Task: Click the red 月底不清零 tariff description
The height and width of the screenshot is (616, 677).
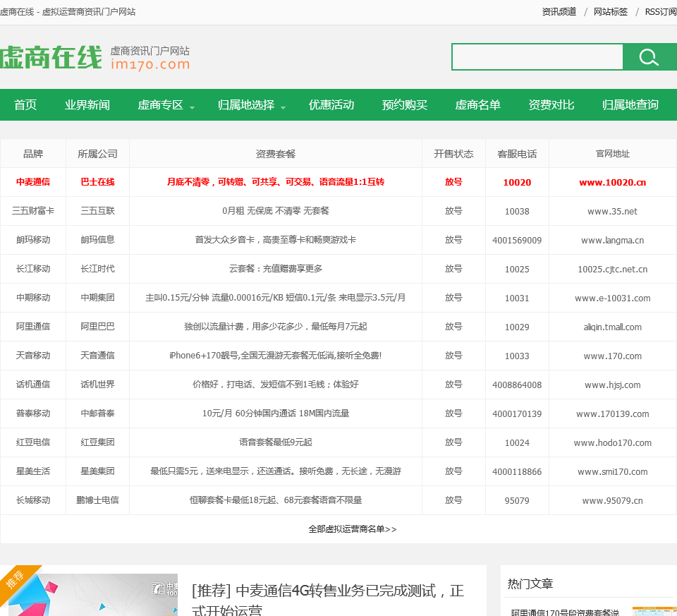Action: (276, 182)
